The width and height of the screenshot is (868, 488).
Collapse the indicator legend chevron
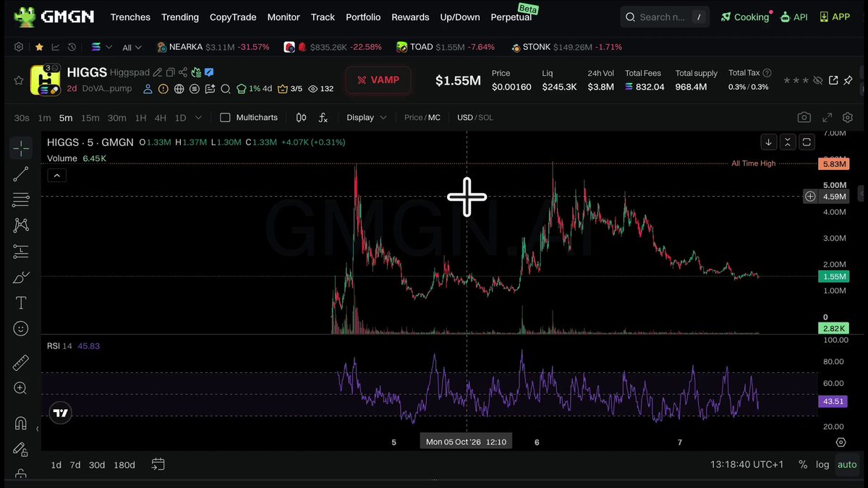[x=57, y=175]
